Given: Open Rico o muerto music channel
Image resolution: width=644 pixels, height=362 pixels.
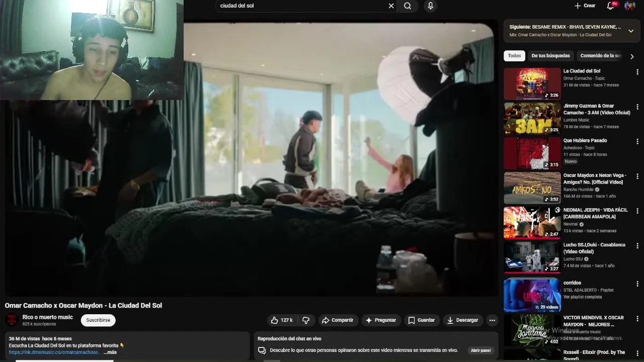Looking at the screenshot, I should point(47,317).
